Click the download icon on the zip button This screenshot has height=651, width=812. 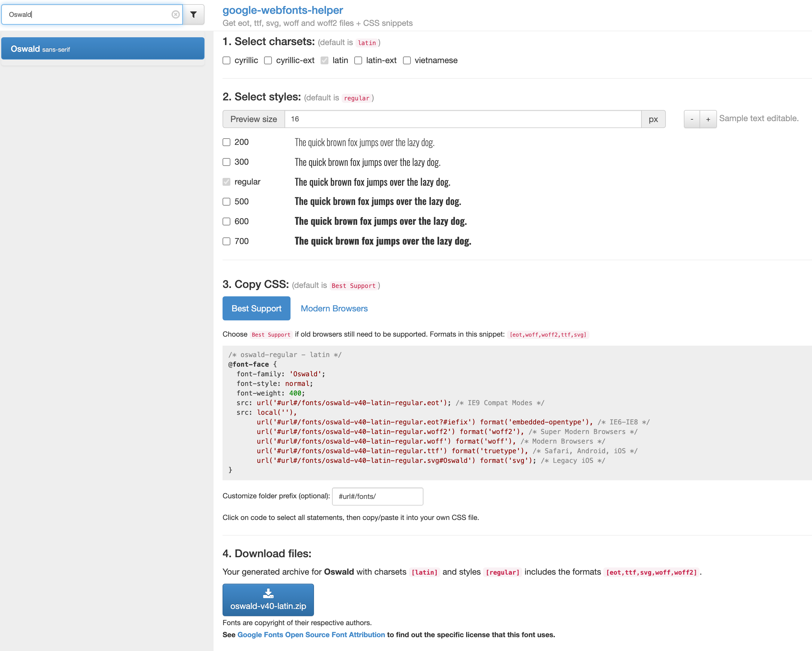click(x=268, y=593)
